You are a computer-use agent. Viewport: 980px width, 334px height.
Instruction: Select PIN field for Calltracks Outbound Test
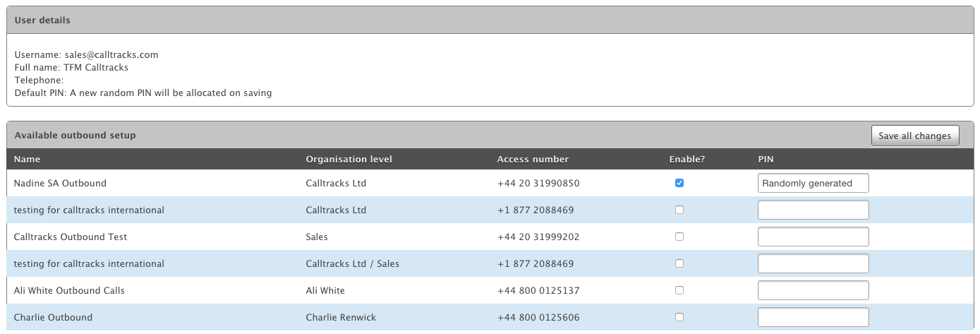pyautogui.click(x=813, y=237)
